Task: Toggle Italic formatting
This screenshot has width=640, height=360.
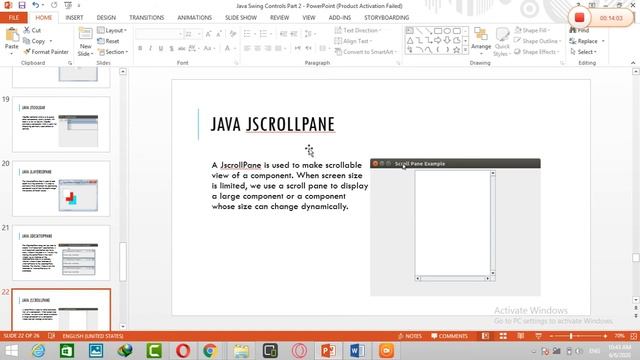Action: point(150,48)
